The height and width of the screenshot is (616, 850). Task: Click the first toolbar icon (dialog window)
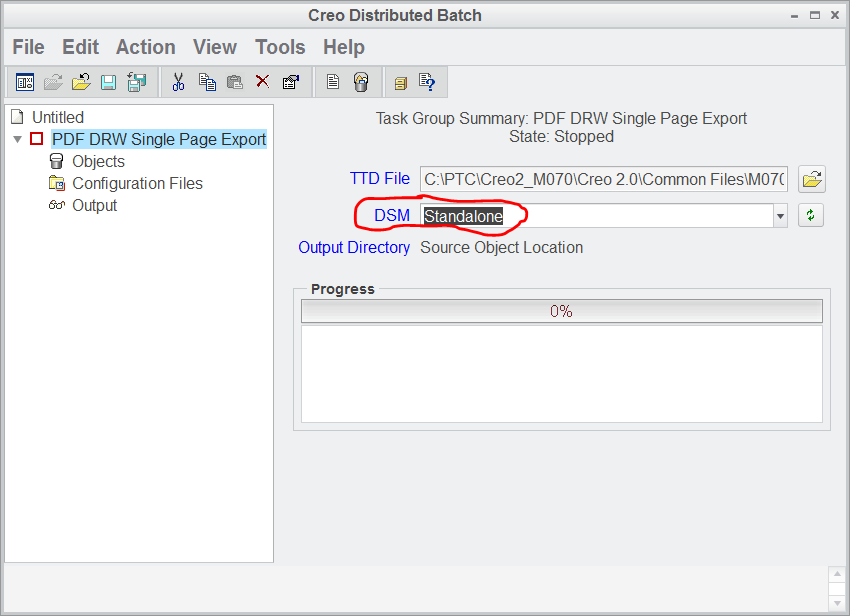coord(25,82)
